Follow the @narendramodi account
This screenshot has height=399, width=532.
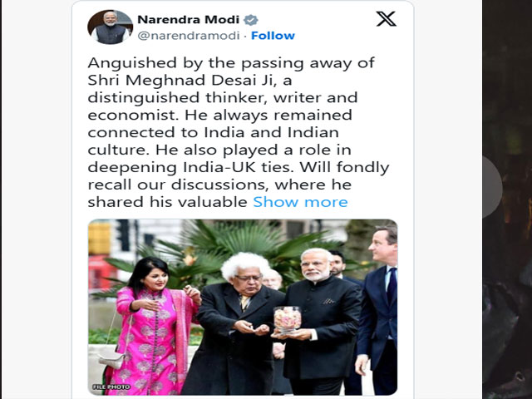[273, 36]
